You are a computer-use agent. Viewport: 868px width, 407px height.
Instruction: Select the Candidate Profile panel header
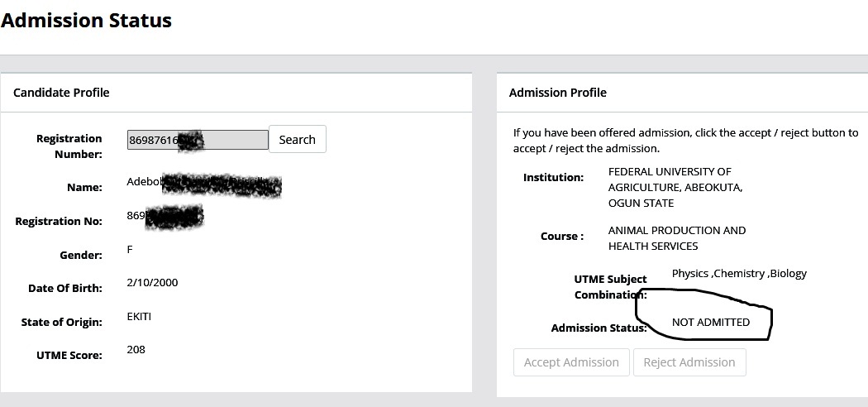tap(61, 93)
